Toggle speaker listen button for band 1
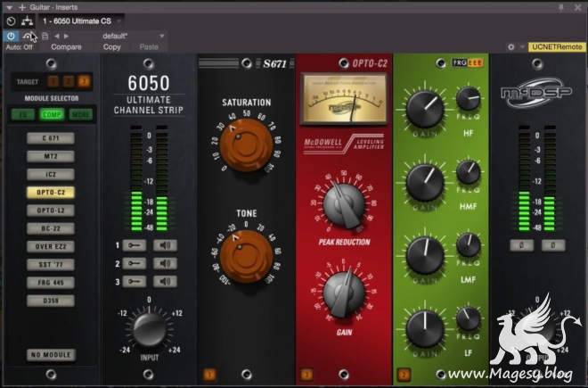Viewport: 588px width, 388px height. point(165,245)
